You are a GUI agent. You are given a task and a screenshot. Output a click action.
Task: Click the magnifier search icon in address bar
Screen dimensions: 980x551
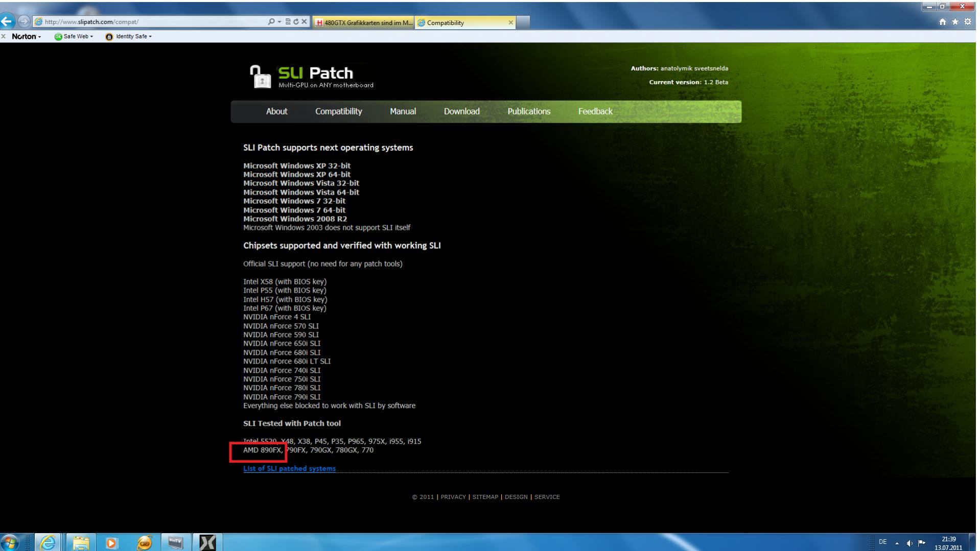click(x=270, y=22)
